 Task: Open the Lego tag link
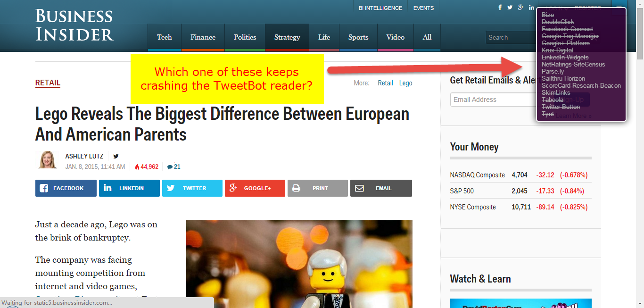[405, 83]
